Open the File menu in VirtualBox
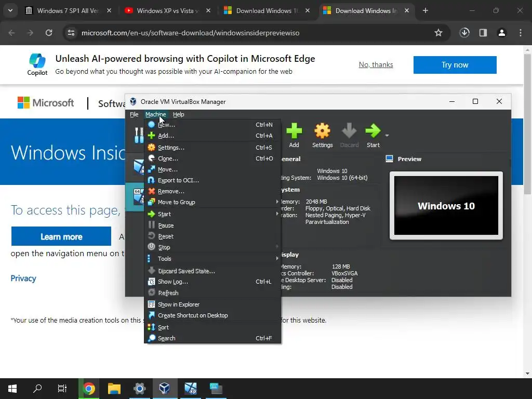532x399 pixels. point(134,114)
